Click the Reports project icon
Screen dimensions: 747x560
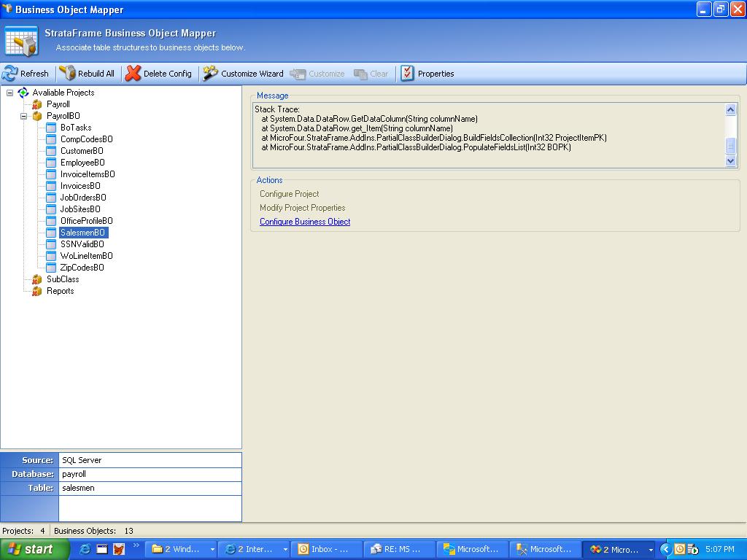(x=37, y=291)
